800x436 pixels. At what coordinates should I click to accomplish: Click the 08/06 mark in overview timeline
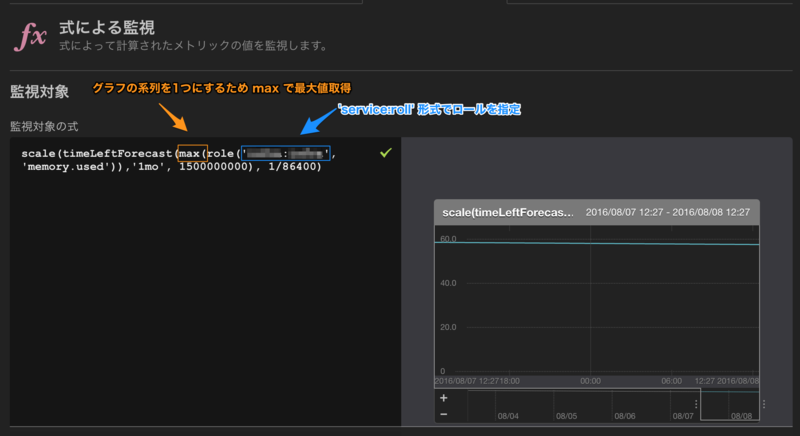coord(624,416)
